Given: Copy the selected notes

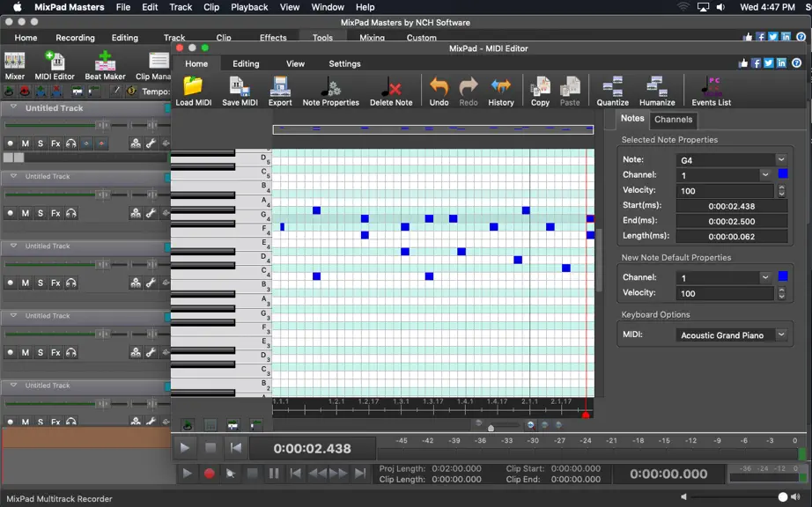Looking at the screenshot, I should 540,91.
